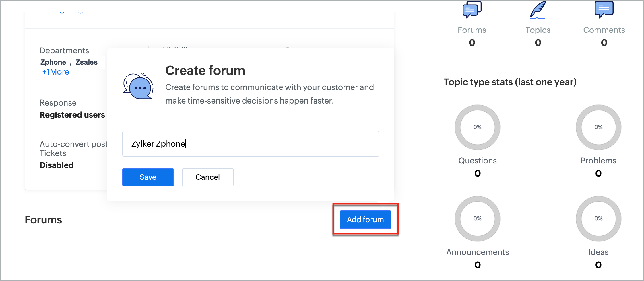The image size is (644, 281).
Task: Click the Problems percentage ring chart
Action: tap(598, 127)
